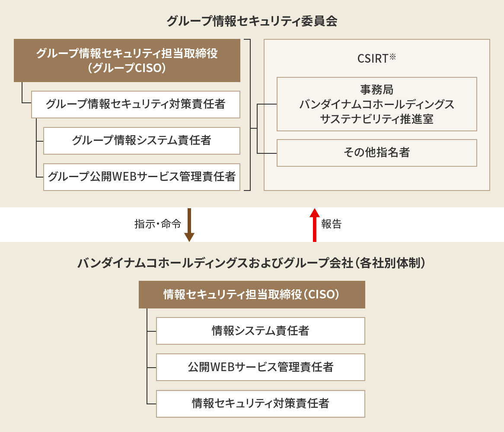Click the 報告 label

pos(332,224)
